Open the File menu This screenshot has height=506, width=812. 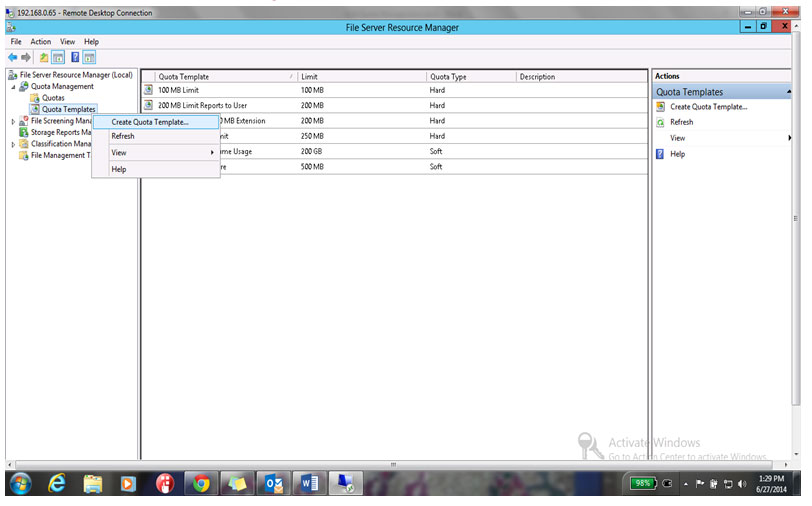pyautogui.click(x=16, y=41)
